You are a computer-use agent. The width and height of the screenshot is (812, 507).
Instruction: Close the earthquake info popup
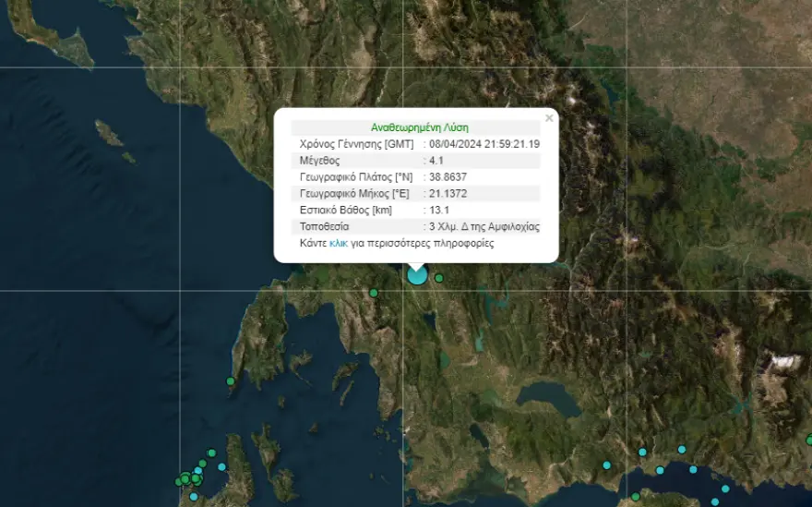(x=549, y=118)
